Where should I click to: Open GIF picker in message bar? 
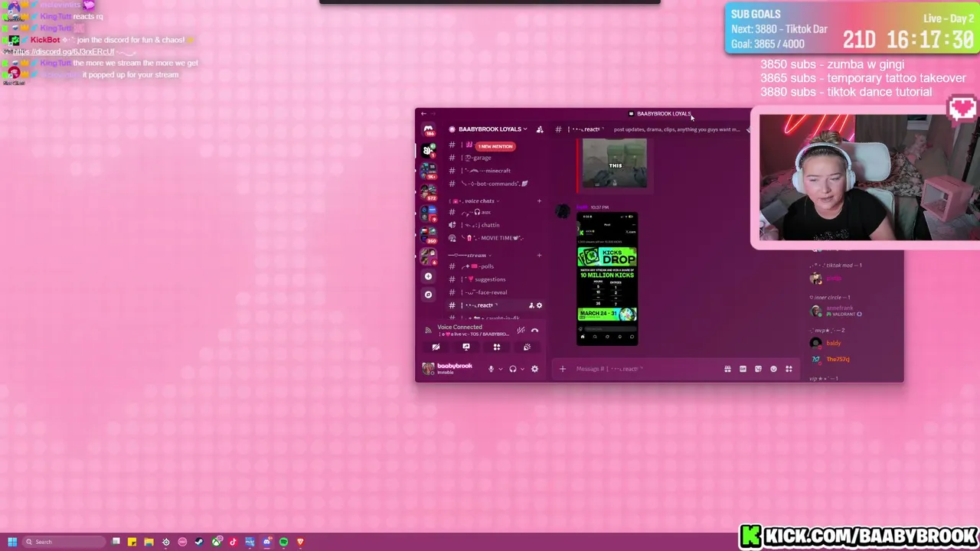tap(743, 369)
